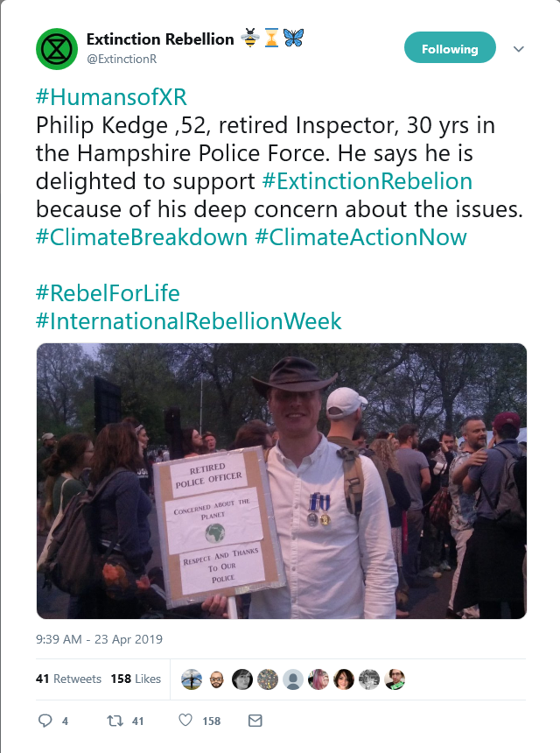View the 158 Likes list
The width and height of the screenshot is (560, 753).
[x=136, y=679]
